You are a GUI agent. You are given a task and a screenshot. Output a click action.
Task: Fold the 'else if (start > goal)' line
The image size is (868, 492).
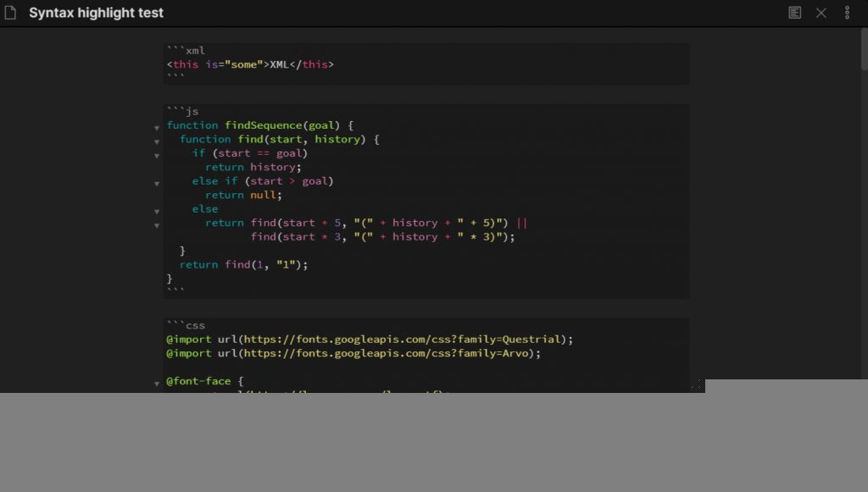(157, 184)
